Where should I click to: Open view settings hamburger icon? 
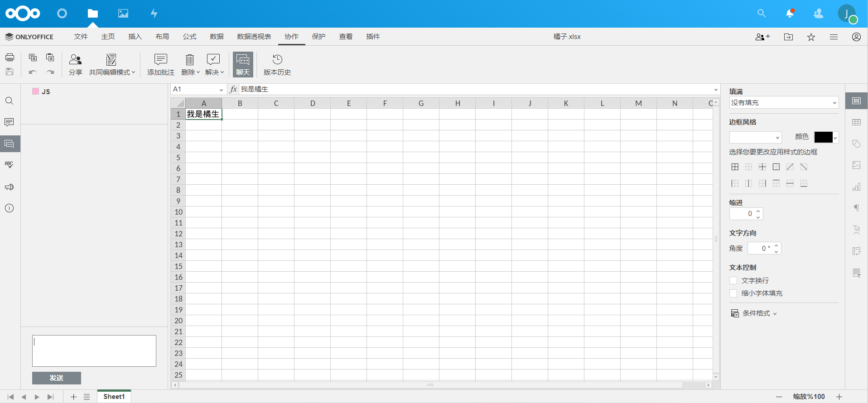point(834,37)
